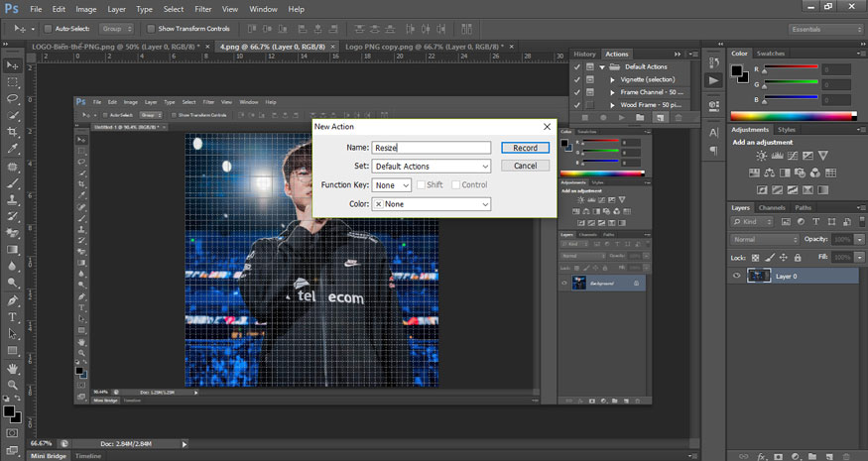Screen dimensions: 868x461
Task: Add a Photo Filter adjustment
Action: point(800,173)
